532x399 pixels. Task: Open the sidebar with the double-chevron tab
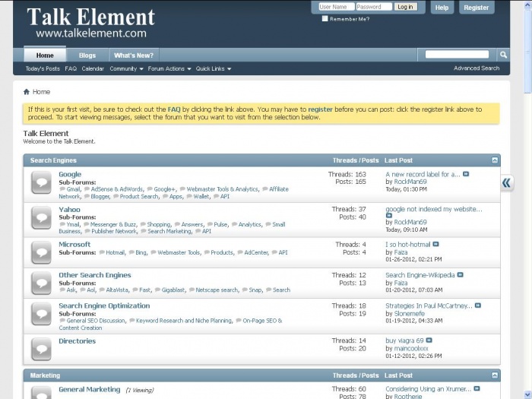(x=507, y=183)
